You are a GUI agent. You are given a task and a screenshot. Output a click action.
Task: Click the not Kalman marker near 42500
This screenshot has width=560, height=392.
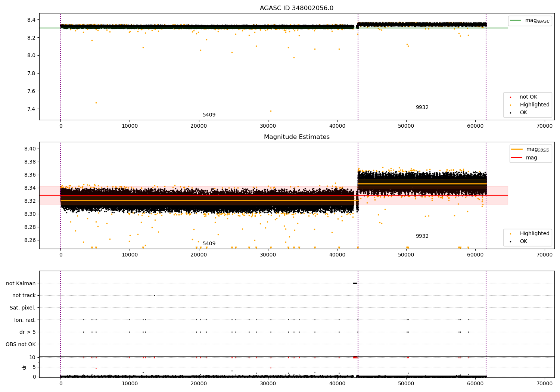click(355, 283)
